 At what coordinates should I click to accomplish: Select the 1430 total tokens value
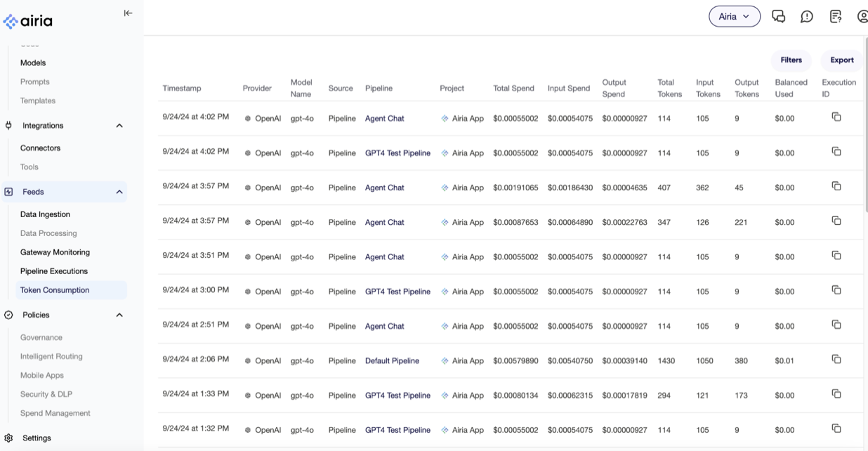tap(666, 361)
